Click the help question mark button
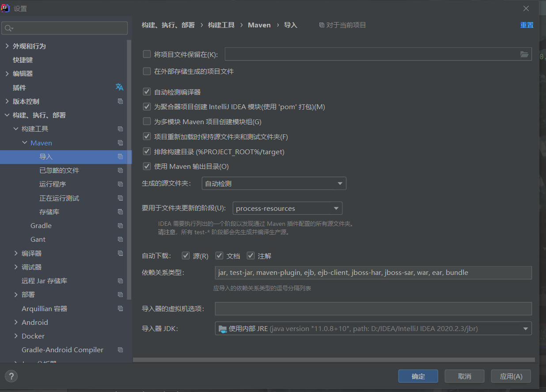The image size is (546, 392). pos(11,376)
